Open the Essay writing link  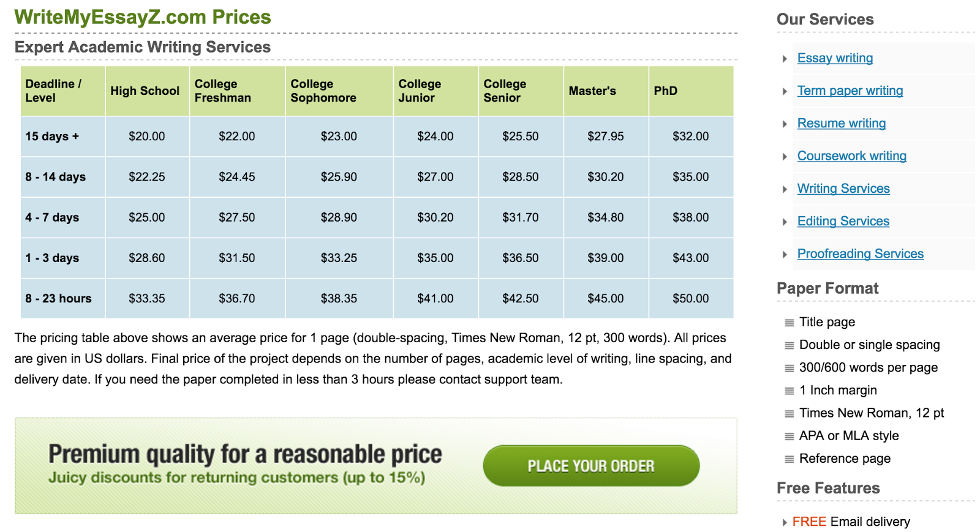(x=835, y=58)
